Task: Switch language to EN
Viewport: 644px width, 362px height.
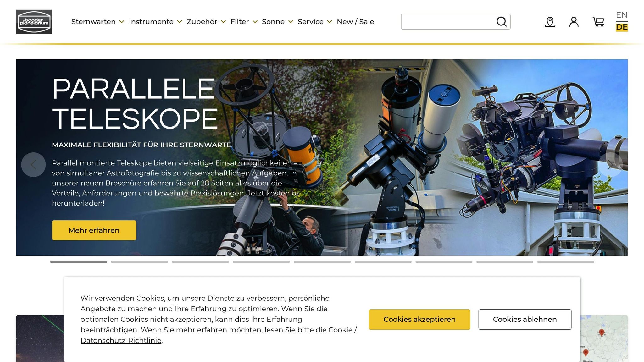Action: pyautogui.click(x=622, y=15)
